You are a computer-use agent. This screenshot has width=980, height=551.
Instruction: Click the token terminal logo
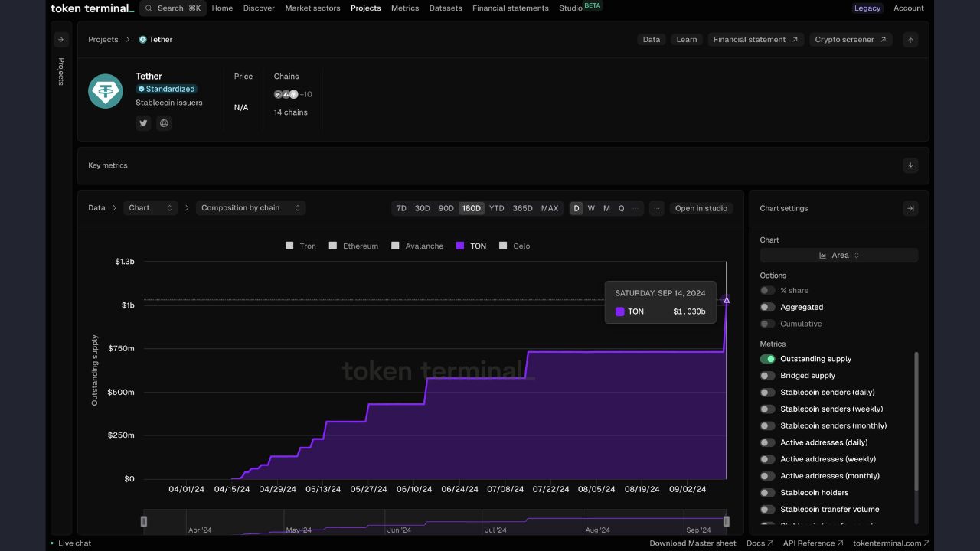(92, 8)
